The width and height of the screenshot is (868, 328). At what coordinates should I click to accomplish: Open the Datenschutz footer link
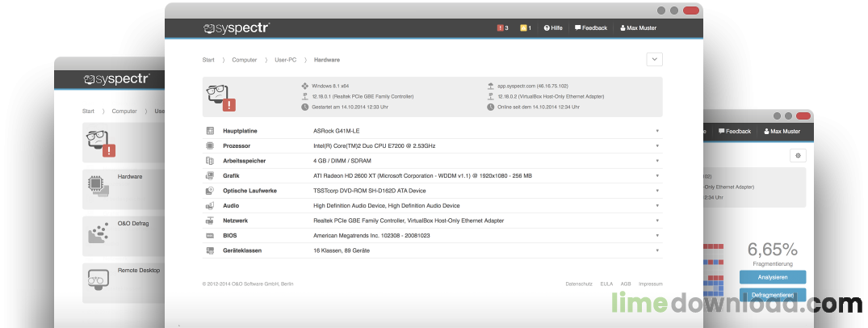coord(579,284)
